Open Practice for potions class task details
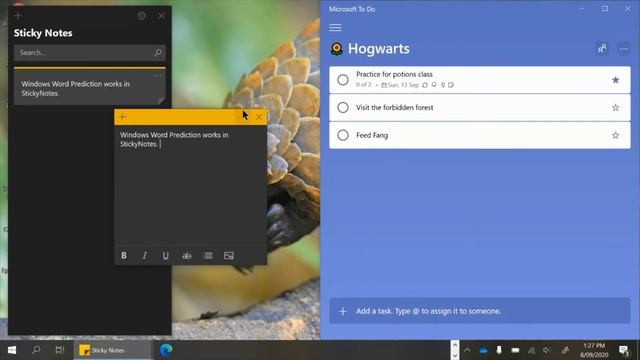Screen dimensions: 640x360 480,80
